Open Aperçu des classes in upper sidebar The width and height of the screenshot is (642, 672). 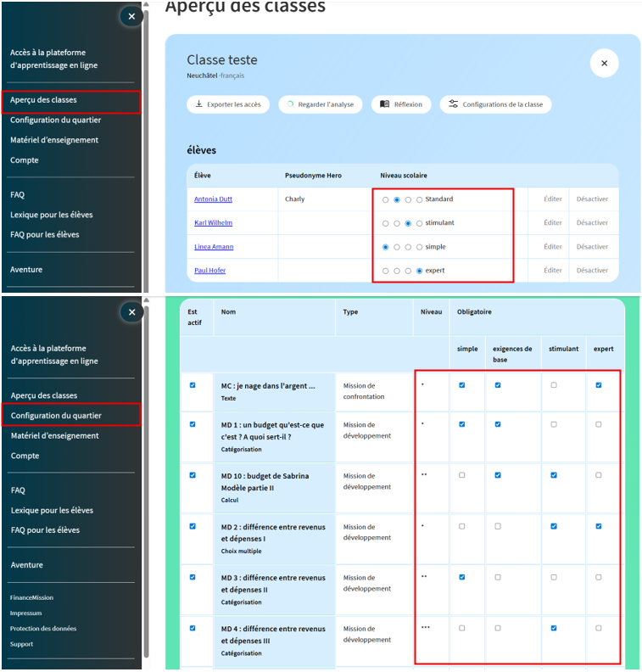pos(43,100)
